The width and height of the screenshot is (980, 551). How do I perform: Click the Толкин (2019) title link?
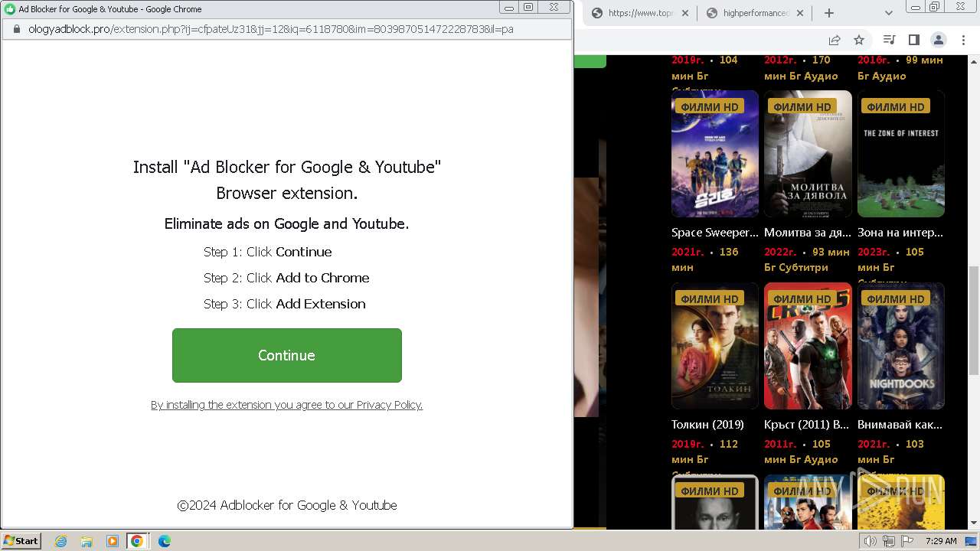coord(707,425)
